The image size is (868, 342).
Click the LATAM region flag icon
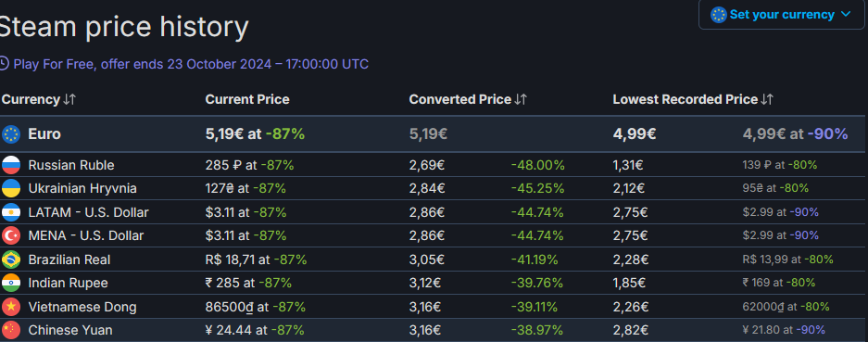[11, 212]
